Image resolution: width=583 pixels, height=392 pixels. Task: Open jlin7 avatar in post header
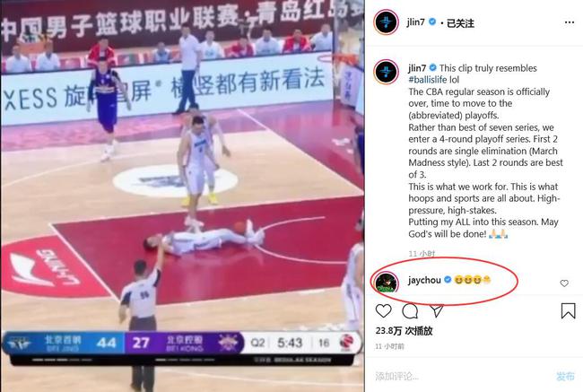(386, 22)
